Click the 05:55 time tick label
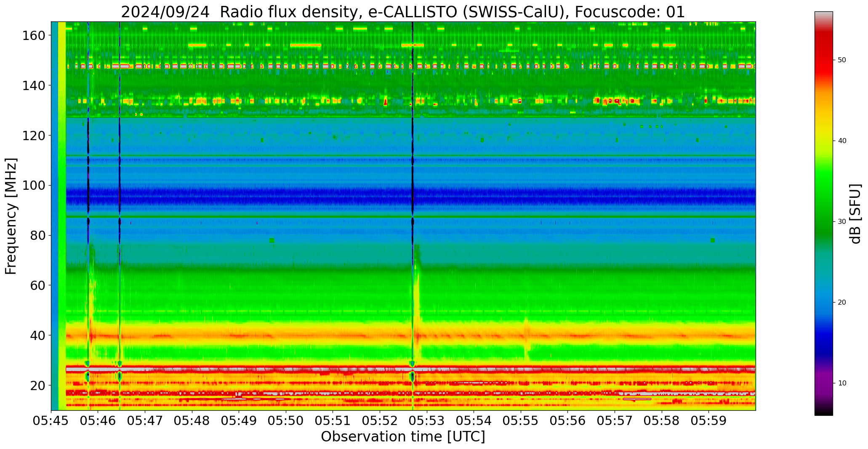The height and width of the screenshot is (449, 868). pos(521,420)
